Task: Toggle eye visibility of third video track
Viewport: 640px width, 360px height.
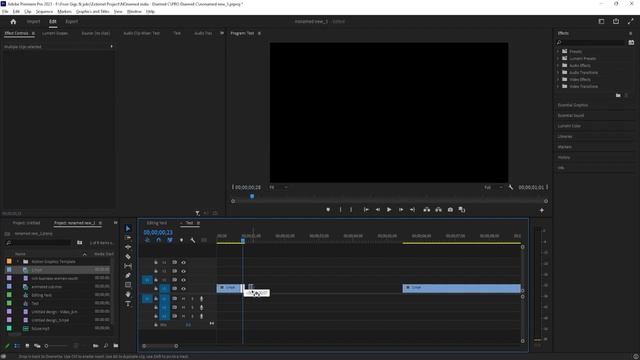Action: point(183,280)
